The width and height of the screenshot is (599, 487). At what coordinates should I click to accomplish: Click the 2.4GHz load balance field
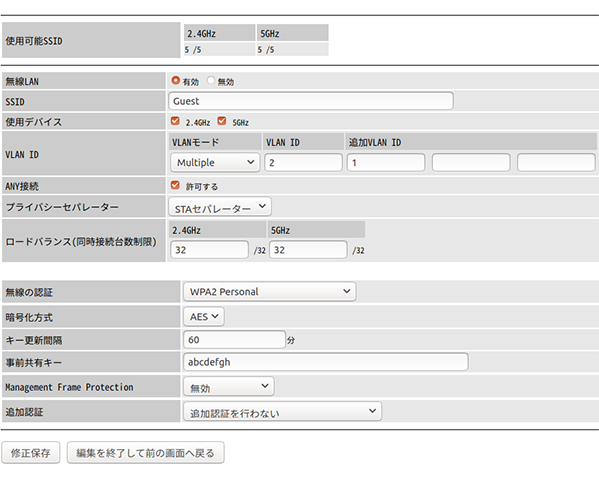point(209,250)
